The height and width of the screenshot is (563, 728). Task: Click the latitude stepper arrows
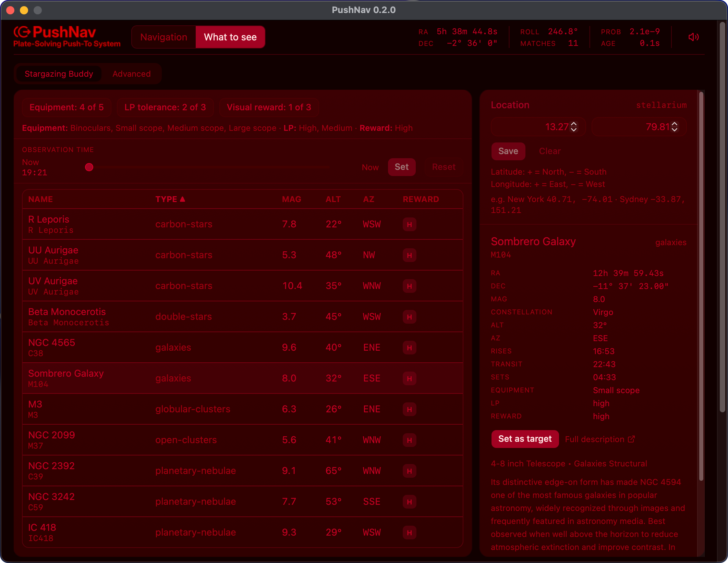tap(574, 127)
